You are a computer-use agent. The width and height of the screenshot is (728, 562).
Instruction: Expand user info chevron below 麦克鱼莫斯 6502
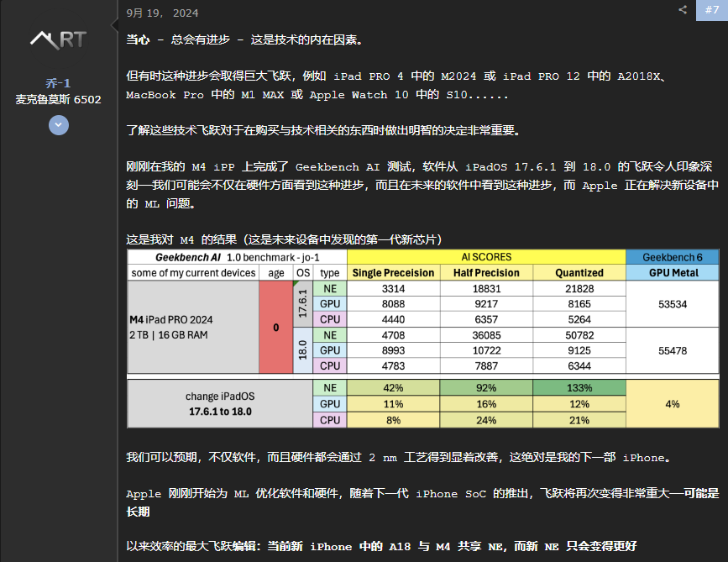pyautogui.click(x=58, y=125)
